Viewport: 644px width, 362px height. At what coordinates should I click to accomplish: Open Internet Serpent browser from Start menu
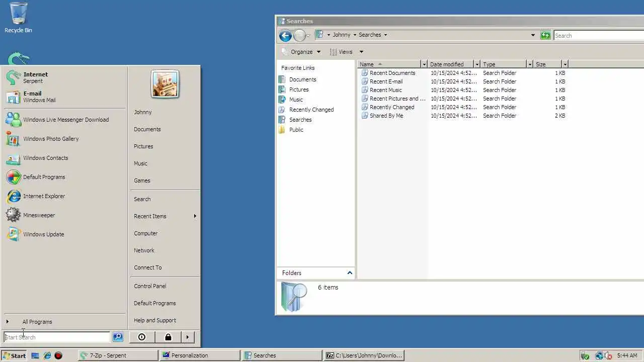pyautogui.click(x=64, y=77)
